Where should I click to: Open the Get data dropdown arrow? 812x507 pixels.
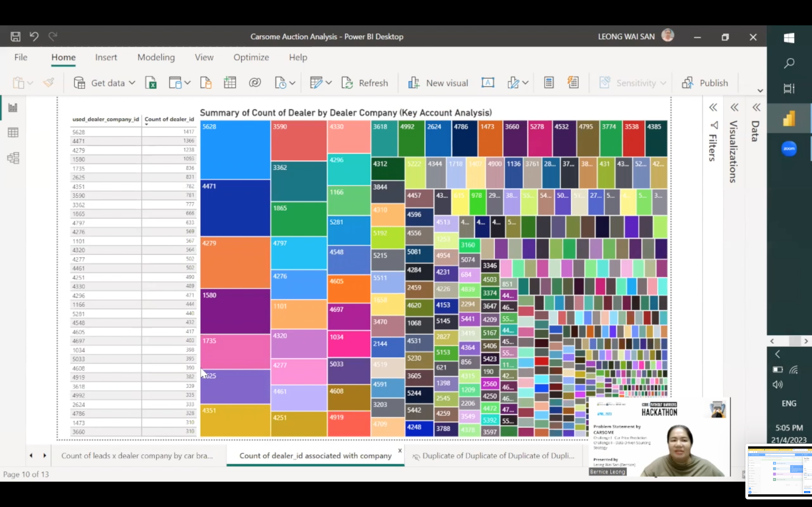[132, 83]
